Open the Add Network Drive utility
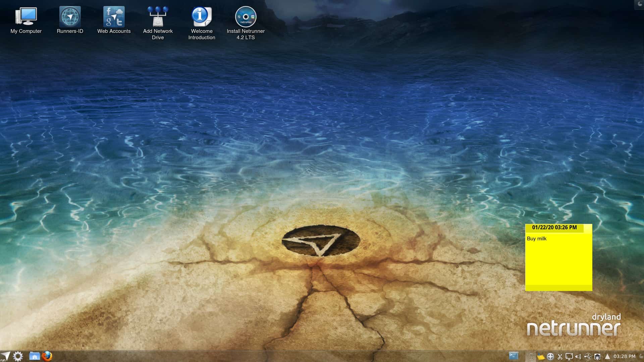The image size is (644, 362). pyautogui.click(x=158, y=16)
